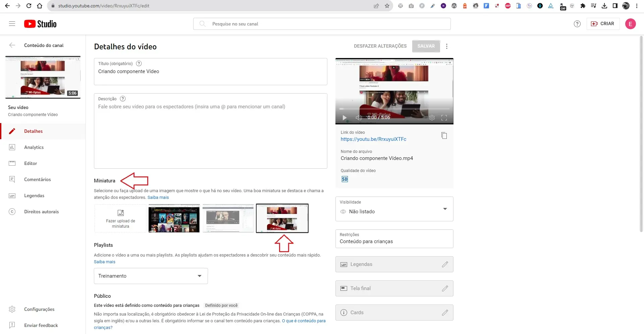This screenshot has height=334, width=644.
Task: Open the Analytics sidebar item
Action: pyautogui.click(x=43, y=147)
